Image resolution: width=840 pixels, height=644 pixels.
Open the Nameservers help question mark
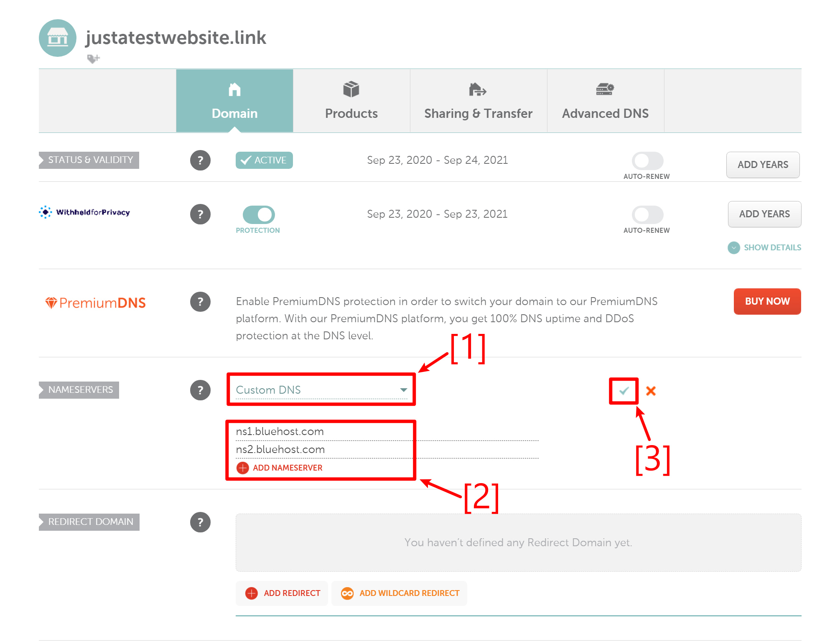(x=201, y=390)
